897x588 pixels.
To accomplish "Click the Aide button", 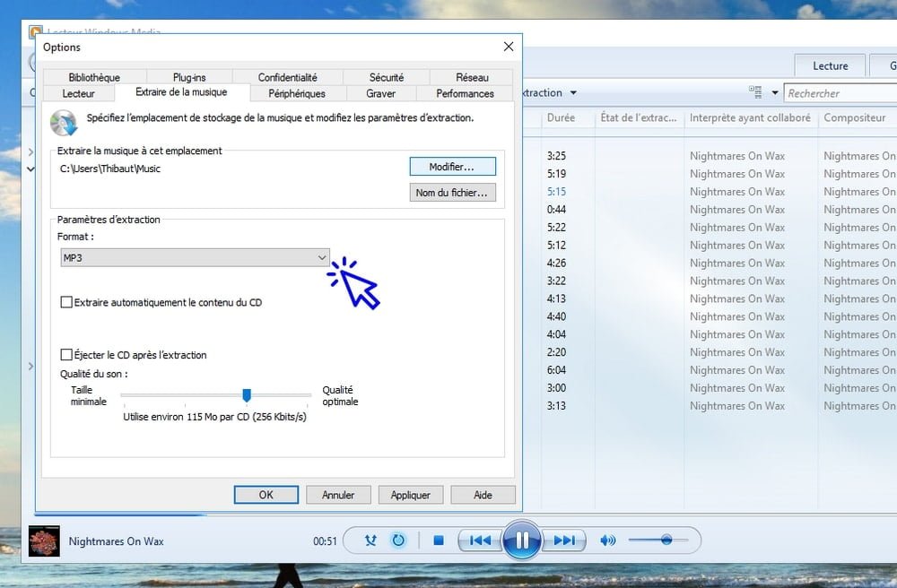I will tap(483, 495).
